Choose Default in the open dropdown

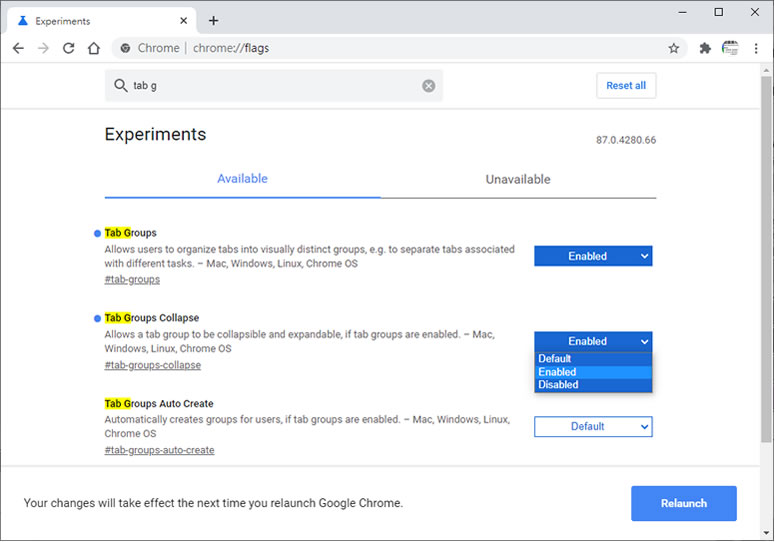pyautogui.click(x=593, y=359)
